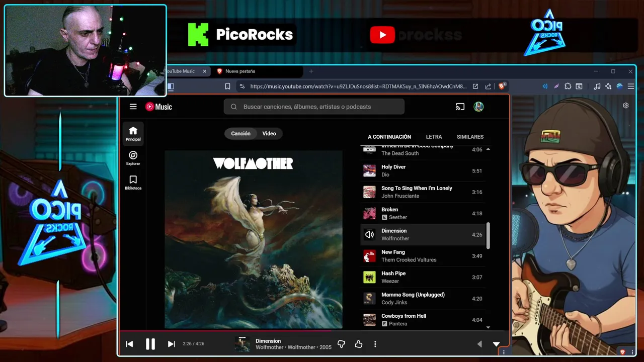
Task: Switch to Canción mode
Action: click(240, 134)
